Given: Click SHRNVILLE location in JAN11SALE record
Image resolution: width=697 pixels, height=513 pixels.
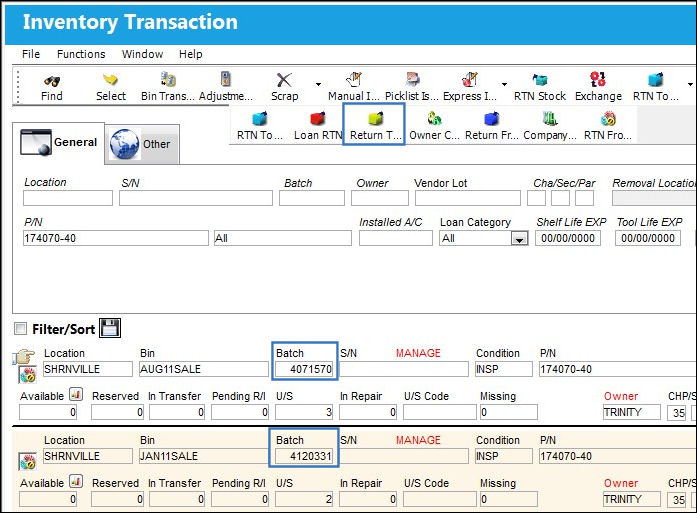Looking at the screenshot, I should [88, 456].
